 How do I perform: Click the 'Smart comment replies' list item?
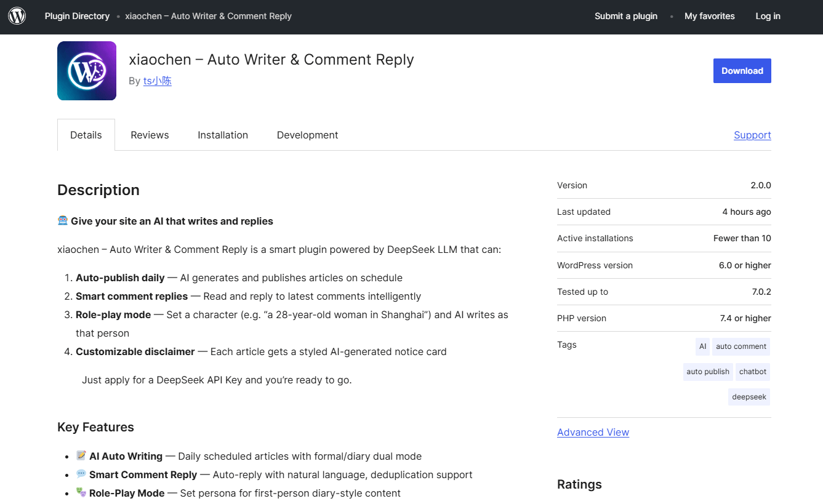[x=248, y=296]
